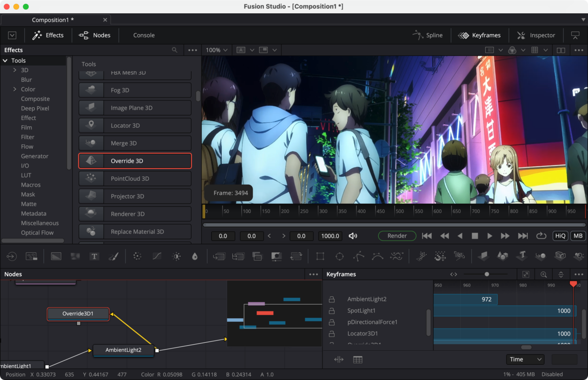Click the zoom-to-rectangle magnifier in Keyframes

point(543,274)
